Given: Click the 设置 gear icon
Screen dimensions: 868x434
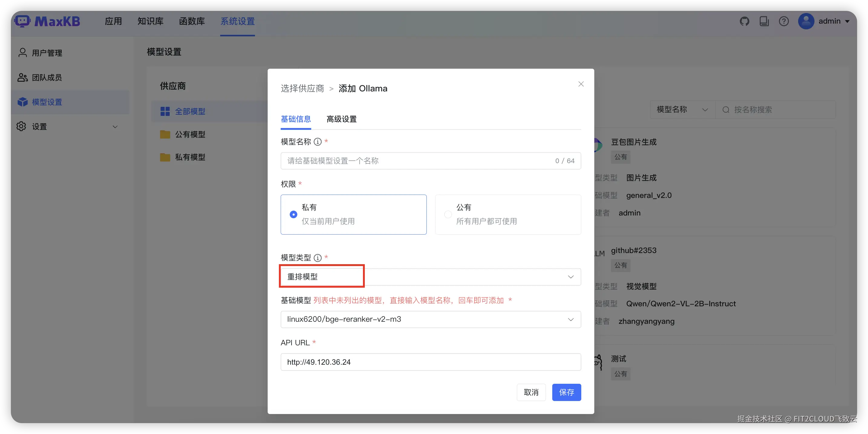Looking at the screenshot, I should coord(21,127).
